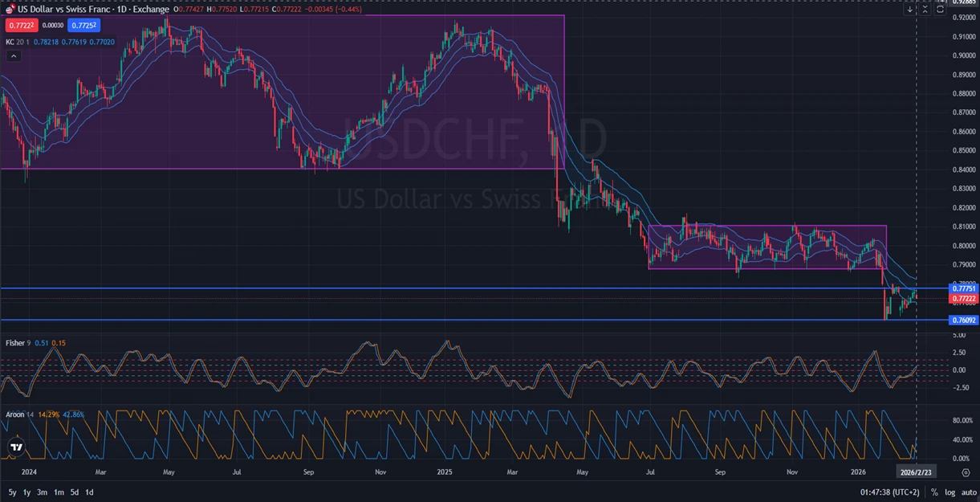Select the 1y time range
The height and width of the screenshot is (502, 980).
(x=27, y=492)
